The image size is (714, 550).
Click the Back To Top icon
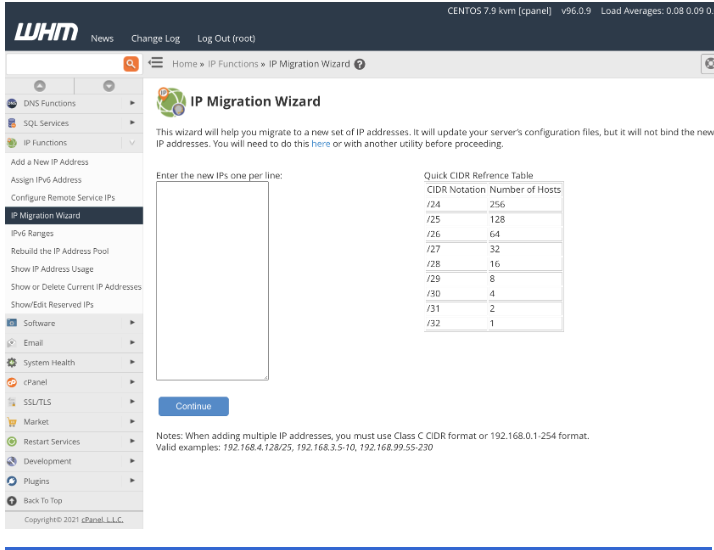[x=12, y=500]
